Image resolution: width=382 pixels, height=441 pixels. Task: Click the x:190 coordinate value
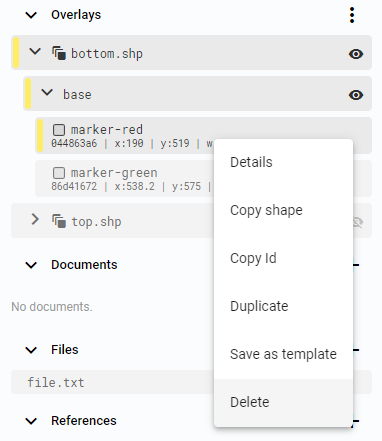[129, 143]
